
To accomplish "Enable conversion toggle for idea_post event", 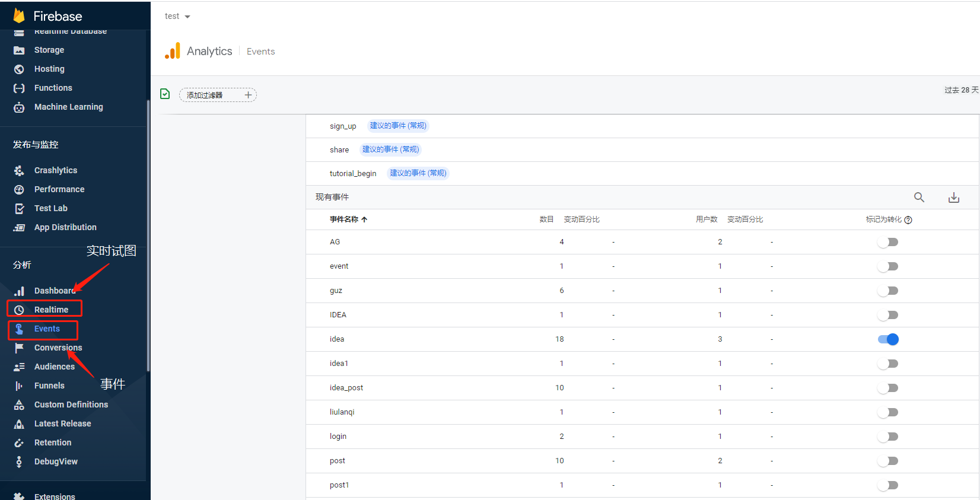I will click(888, 388).
